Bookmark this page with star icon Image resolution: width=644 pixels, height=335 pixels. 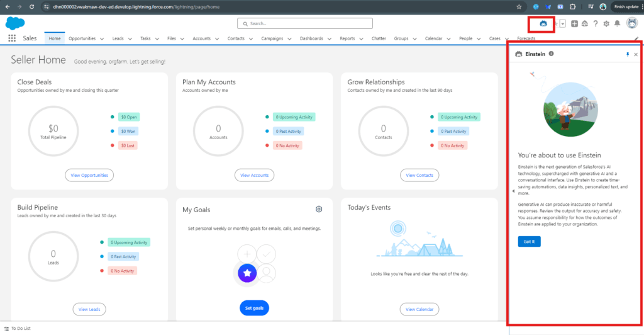[519, 6]
